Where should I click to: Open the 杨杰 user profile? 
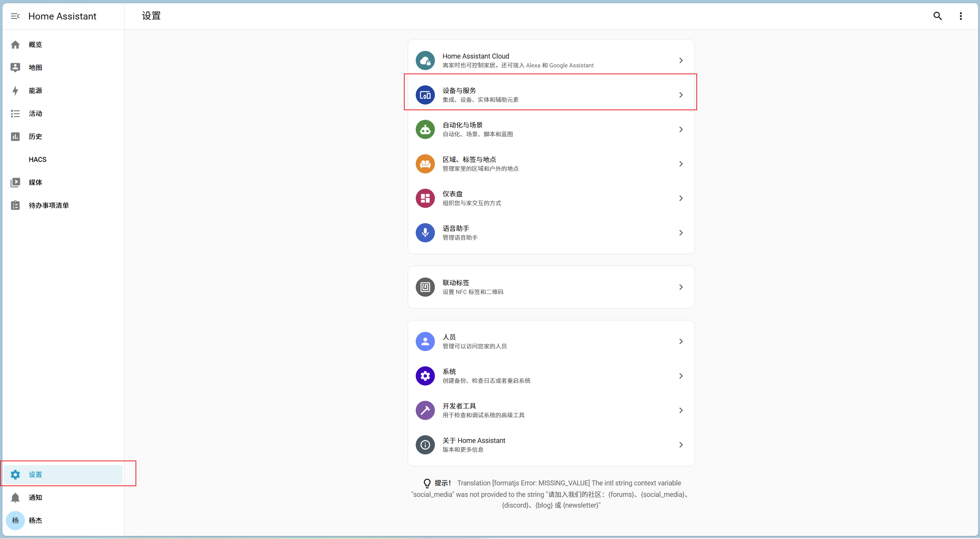[x=35, y=521]
